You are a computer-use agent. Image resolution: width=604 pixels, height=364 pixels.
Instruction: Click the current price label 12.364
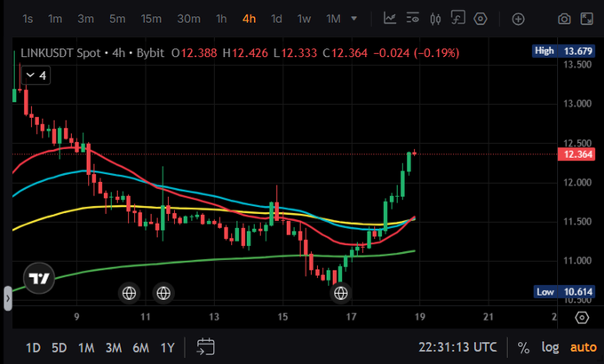coord(576,154)
